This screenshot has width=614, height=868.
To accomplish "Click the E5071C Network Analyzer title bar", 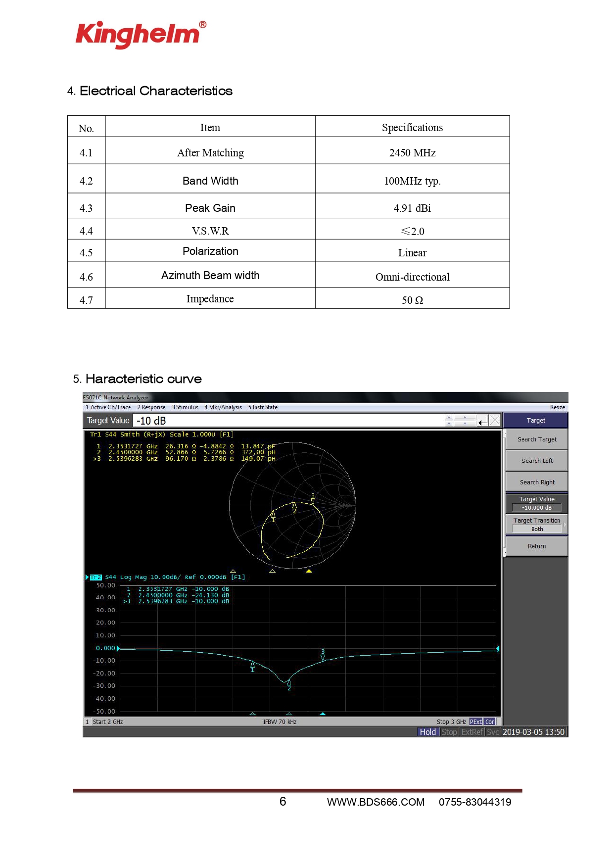I will click(x=325, y=397).
